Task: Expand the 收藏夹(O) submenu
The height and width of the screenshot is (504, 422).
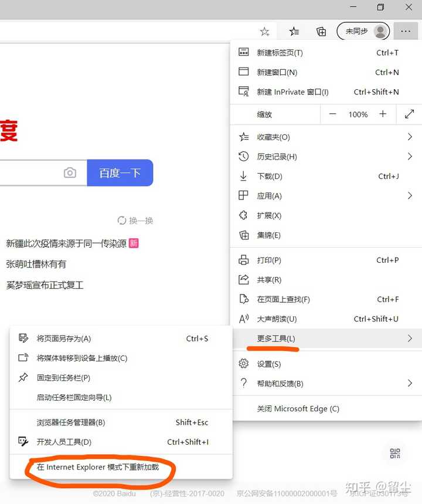Action: [x=326, y=137]
